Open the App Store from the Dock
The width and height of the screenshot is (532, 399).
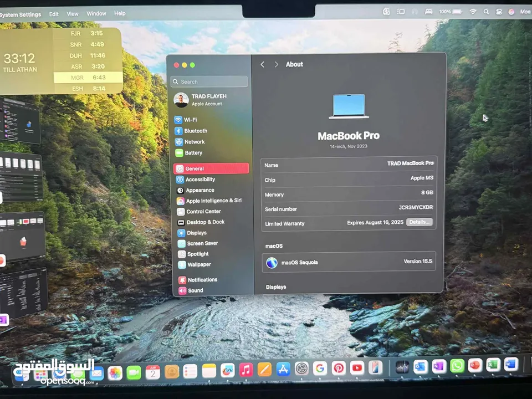[x=283, y=369]
